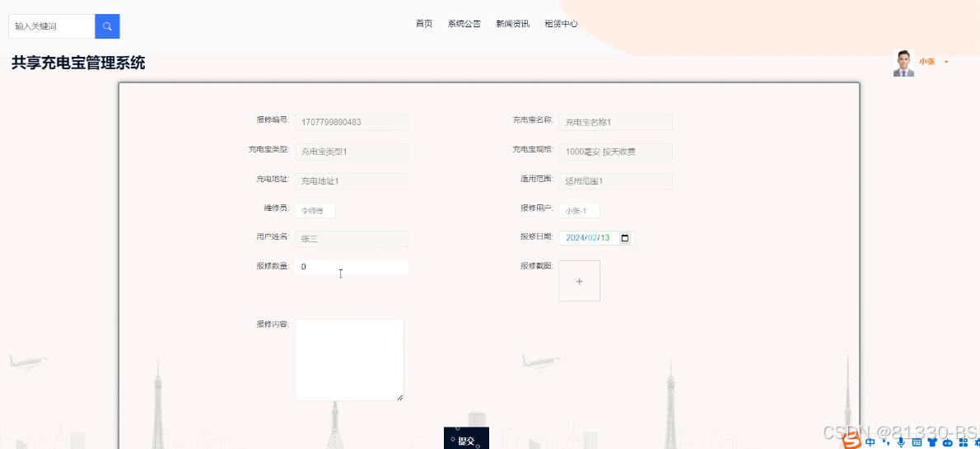Open the soft keyboard icon
Screen dimensions: 980x449
tap(917, 442)
